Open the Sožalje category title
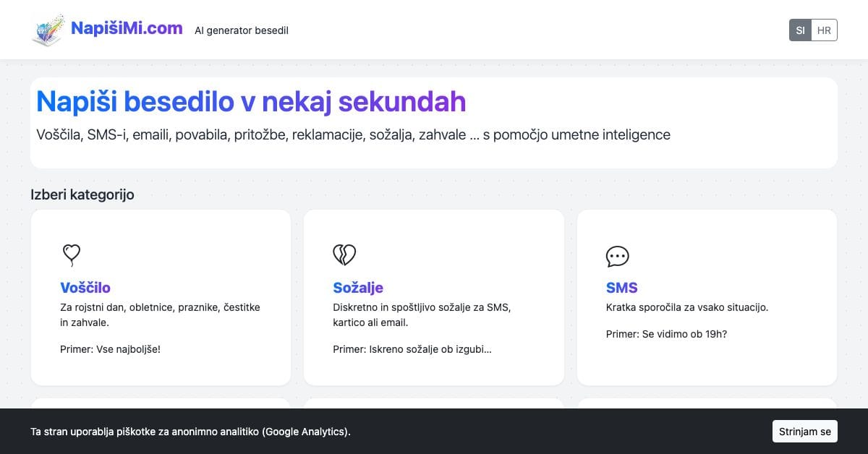The height and width of the screenshot is (454, 868). coord(358,288)
